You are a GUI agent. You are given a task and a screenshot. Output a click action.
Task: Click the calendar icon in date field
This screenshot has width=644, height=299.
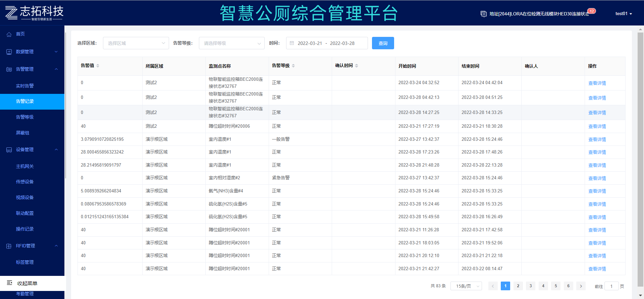click(x=292, y=43)
